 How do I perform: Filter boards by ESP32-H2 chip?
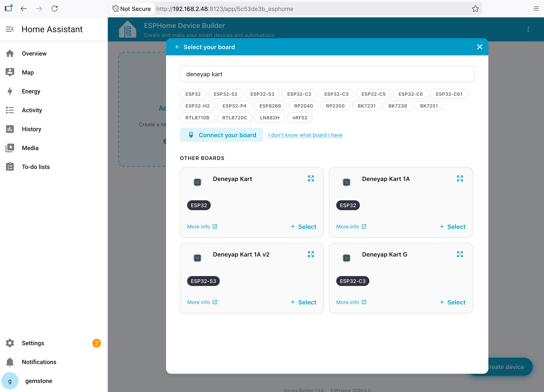197,106
